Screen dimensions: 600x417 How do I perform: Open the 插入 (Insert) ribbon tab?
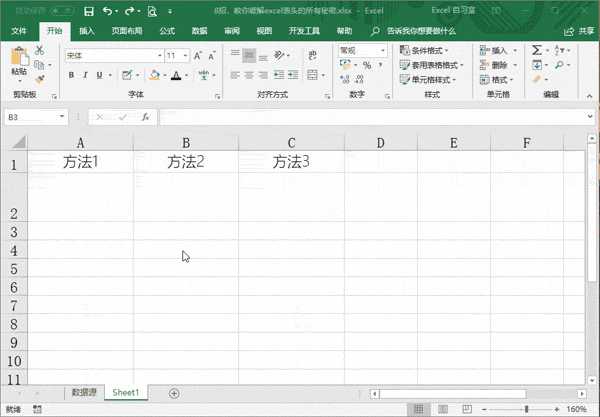click(x=87, y=31)
